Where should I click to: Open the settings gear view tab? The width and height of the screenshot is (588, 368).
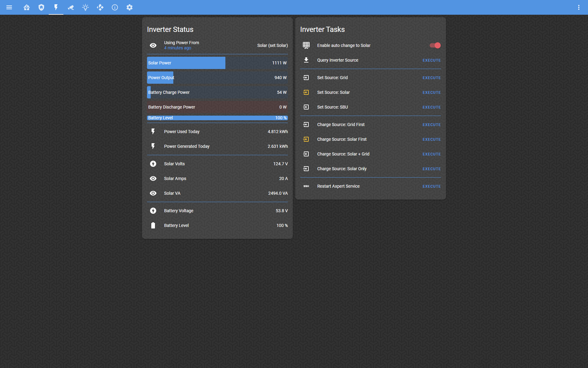(x=130, y=7)
